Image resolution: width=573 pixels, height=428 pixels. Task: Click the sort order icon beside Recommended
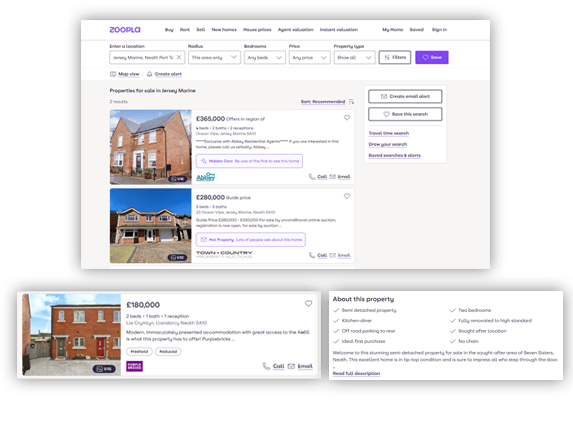(x=351, y=101)
